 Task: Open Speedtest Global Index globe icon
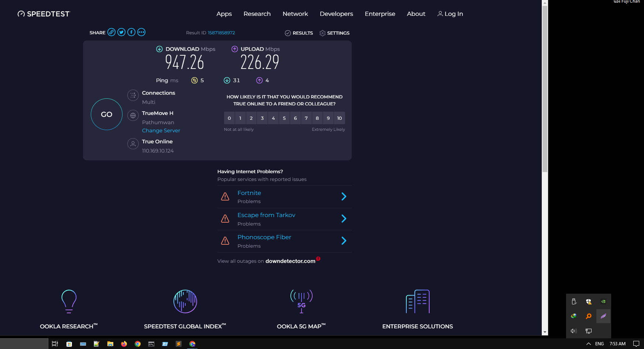[x=185, y=301]
